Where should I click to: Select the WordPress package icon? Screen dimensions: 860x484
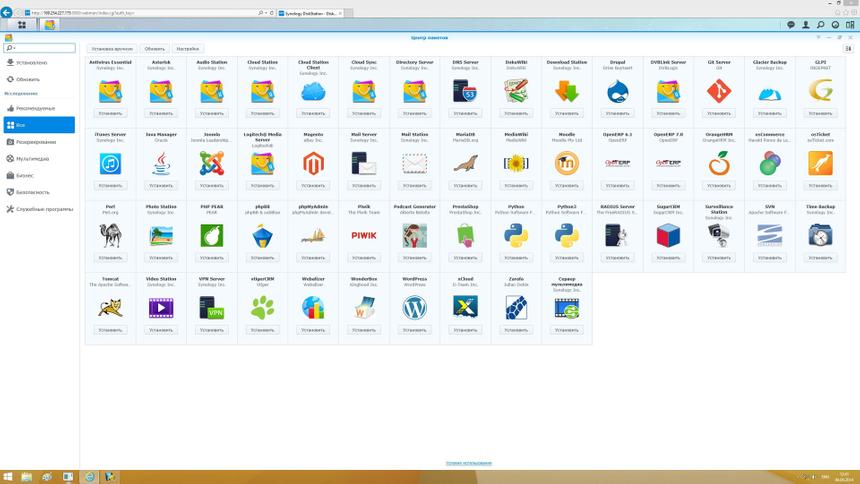415,308
